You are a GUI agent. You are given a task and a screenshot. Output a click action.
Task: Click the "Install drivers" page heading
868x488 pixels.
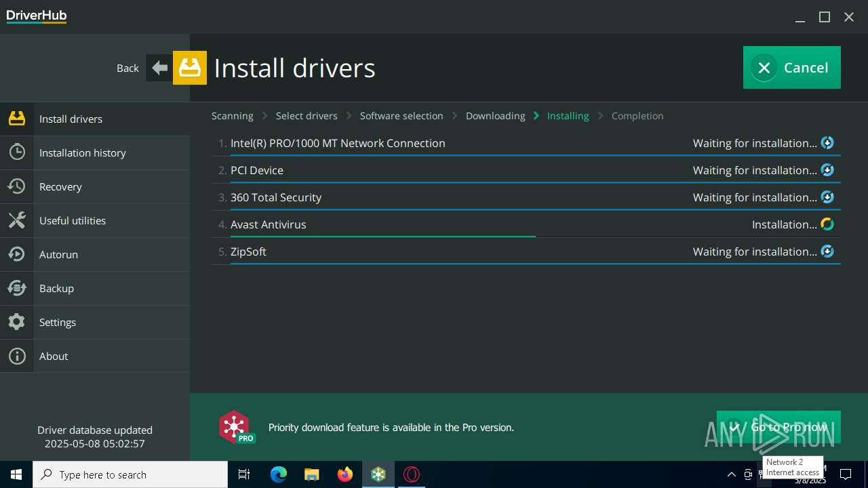294,68
